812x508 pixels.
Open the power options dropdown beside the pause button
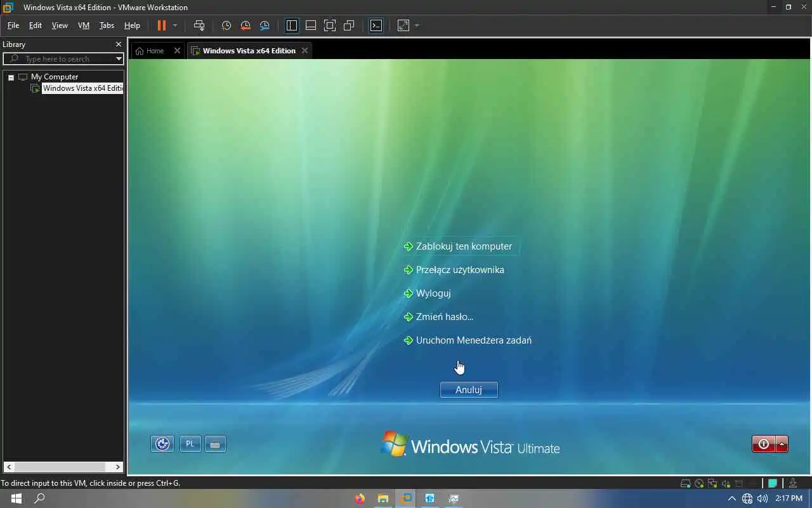(x=175, y=25)
